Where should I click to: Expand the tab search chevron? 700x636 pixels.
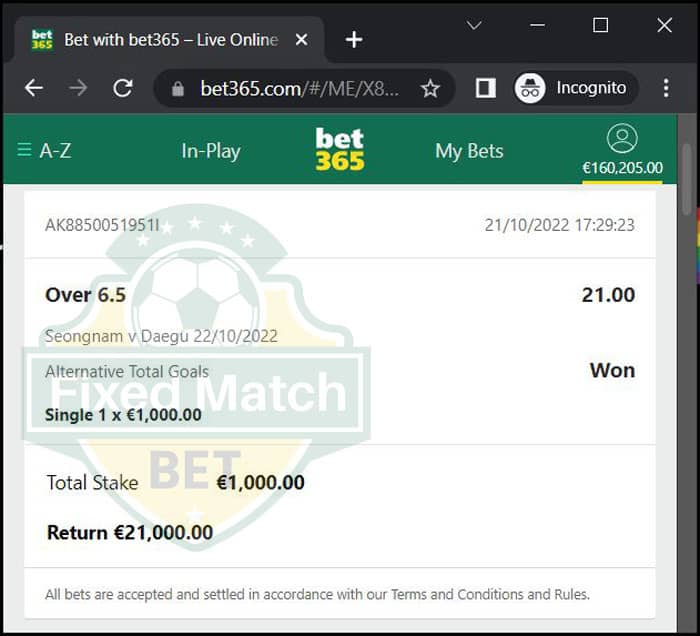[x=474, y=25]
